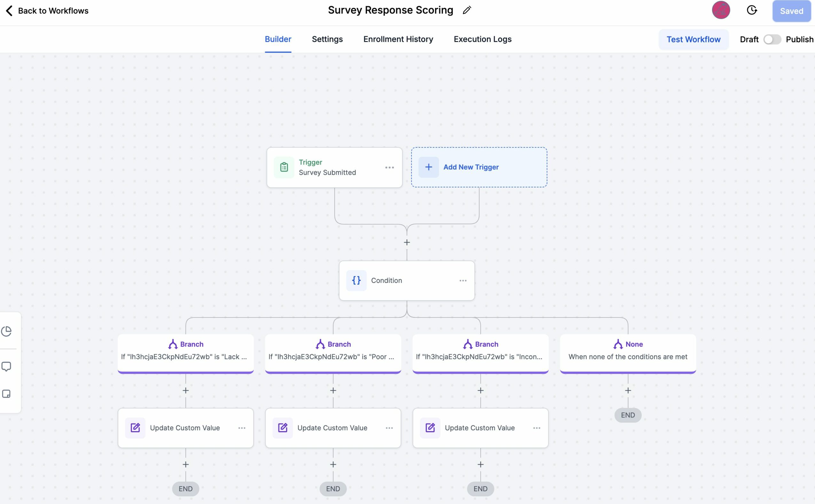
Task: Open the stats pie chart sidebar icon
Action: [7, 331]
